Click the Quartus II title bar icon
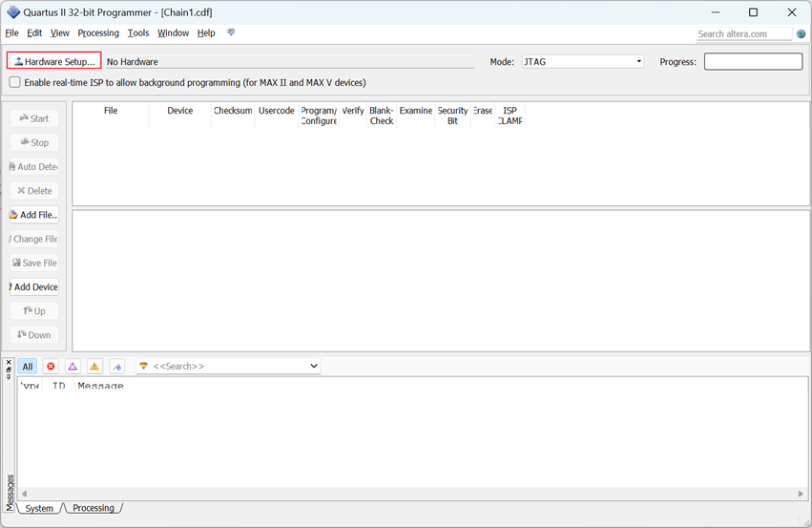This screenshot has width=812, height=528. [x=13, y=11]
